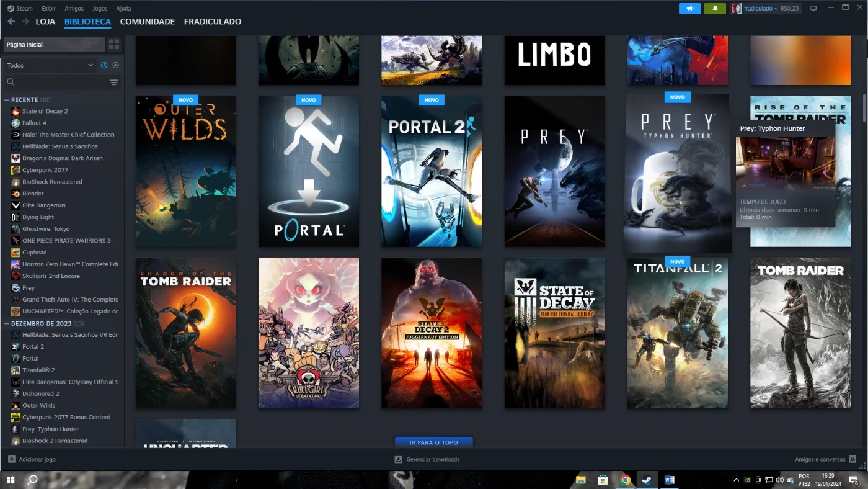
Task: Click the R$0,23 wallet balance
Action: point(789,9)
